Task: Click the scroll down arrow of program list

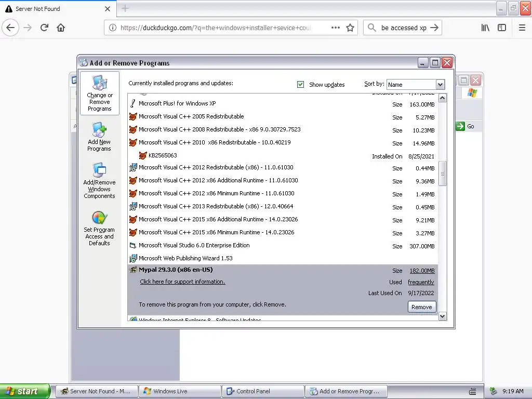Action: [443, 316]
